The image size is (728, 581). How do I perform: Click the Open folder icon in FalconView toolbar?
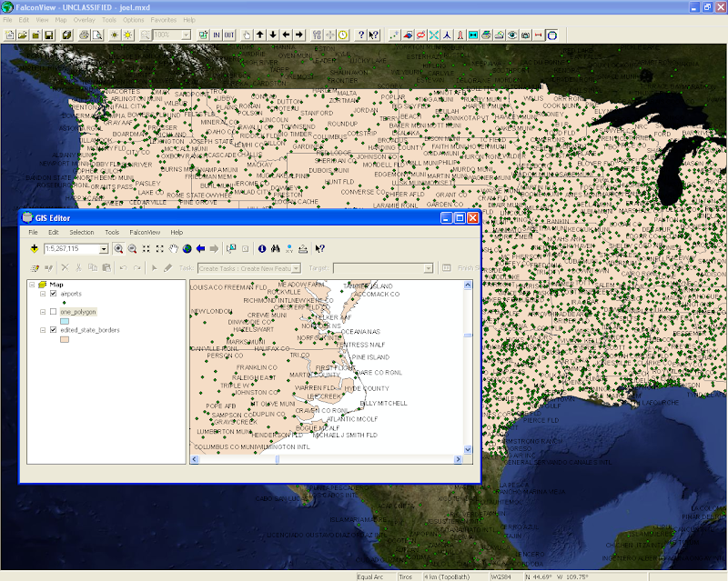click(x=22, y=35)
